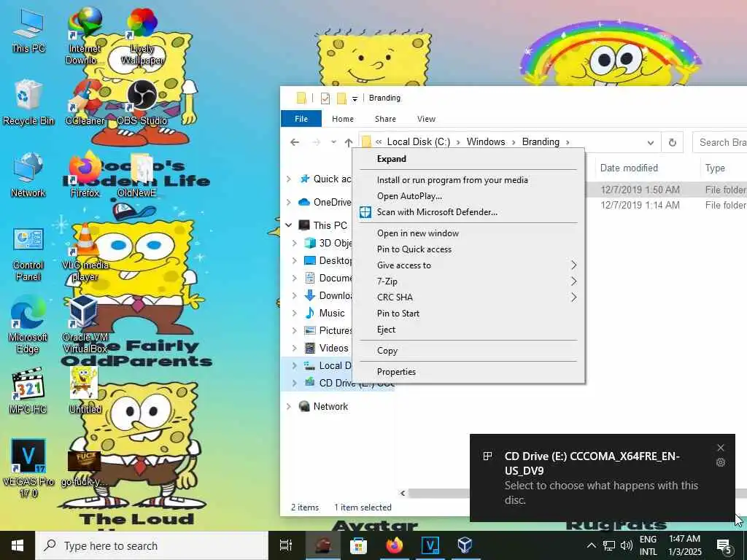This screenshot has height=560, width=747.
Task: Open OBS Studio desktop shortcut
Action: coord(142,103)
